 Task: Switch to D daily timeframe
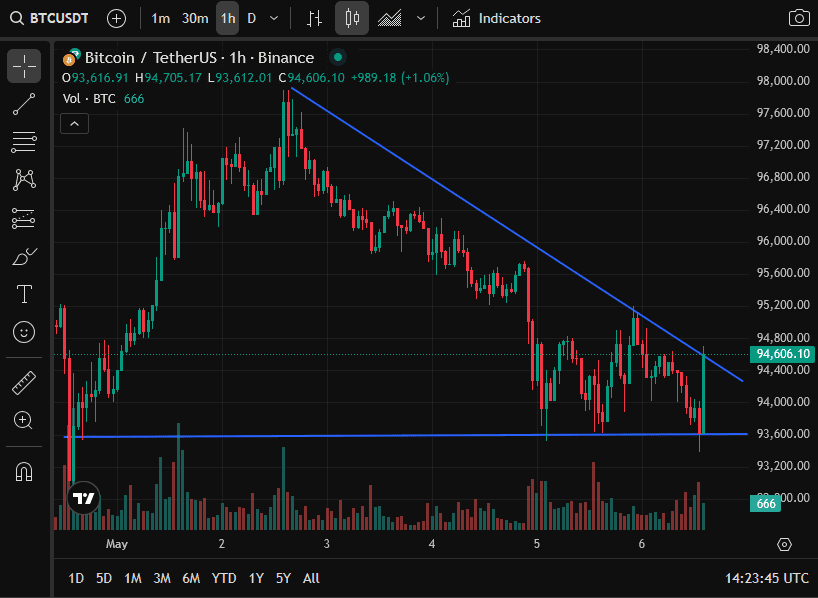click(x=251, y=19)
